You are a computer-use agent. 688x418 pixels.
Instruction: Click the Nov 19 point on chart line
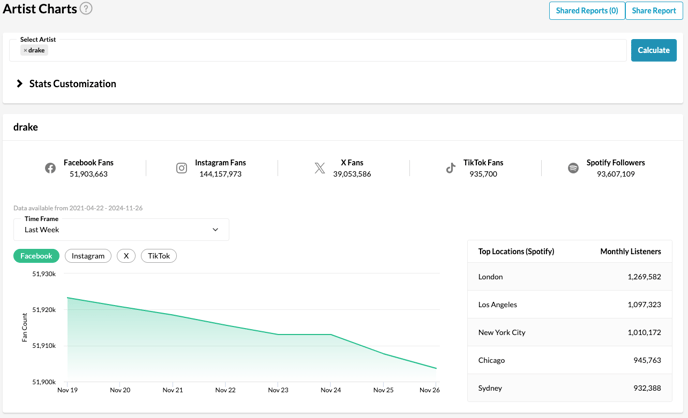68,298
